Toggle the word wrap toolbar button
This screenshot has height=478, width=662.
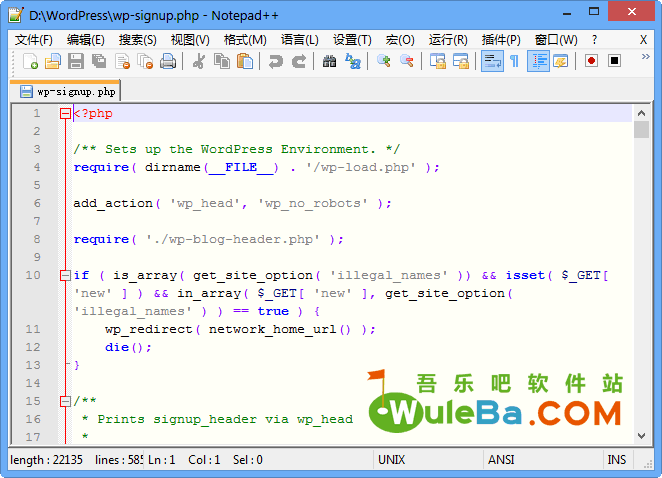[492, 61]
